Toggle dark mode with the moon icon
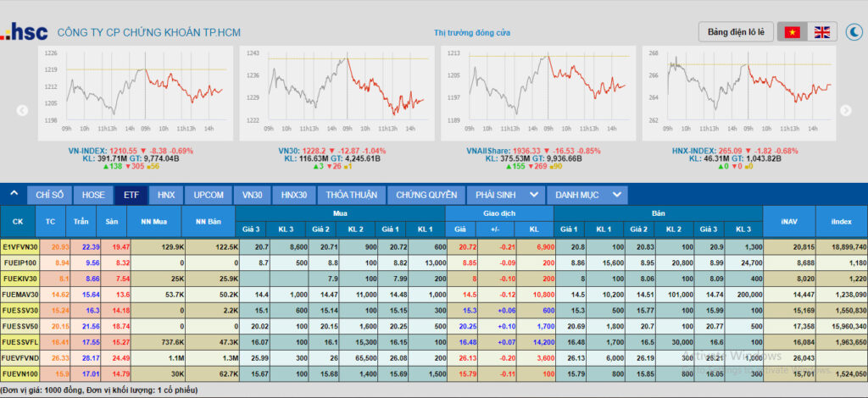This screenshot has width=868, height=398. pyautogui.click(x=854, y=32)
